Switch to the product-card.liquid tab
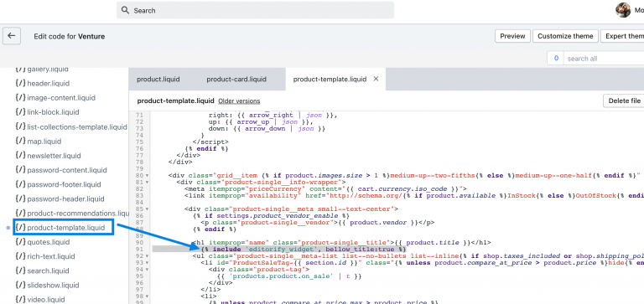This screenshot has height=304, width=644. click(236, 80)
